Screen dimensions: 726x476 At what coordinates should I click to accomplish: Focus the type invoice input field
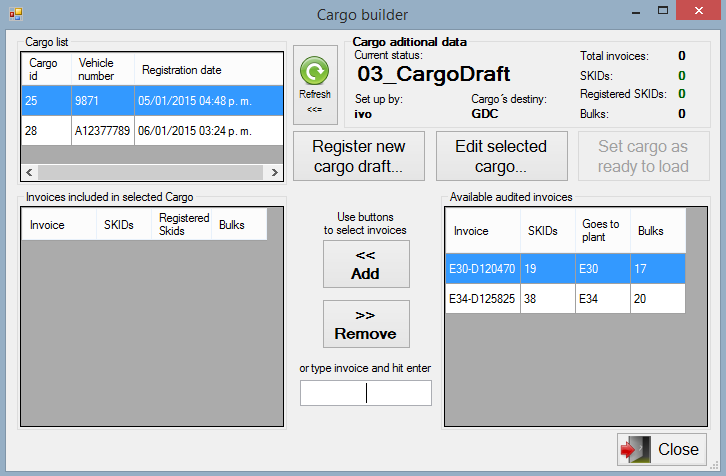(x=366, y=393)
